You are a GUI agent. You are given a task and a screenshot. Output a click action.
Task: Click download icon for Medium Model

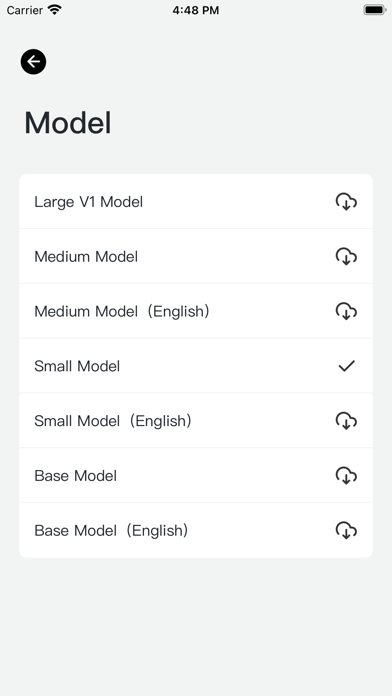click(x=346, y=257)
